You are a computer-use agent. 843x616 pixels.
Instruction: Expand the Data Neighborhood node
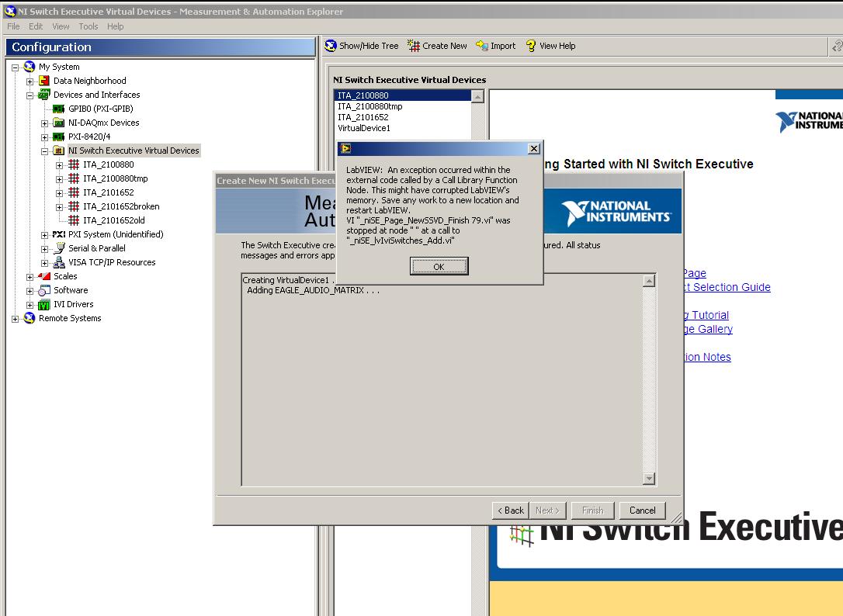[29, 81]
